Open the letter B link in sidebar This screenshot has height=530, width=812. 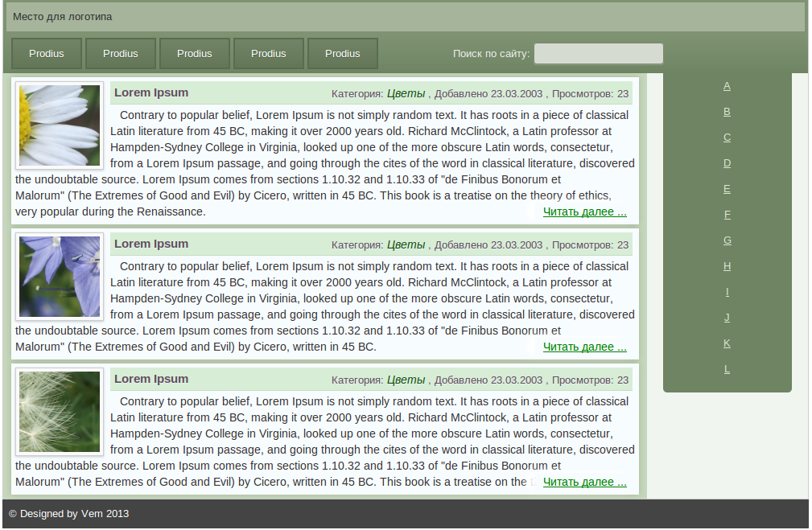click(x=727, y=112)
